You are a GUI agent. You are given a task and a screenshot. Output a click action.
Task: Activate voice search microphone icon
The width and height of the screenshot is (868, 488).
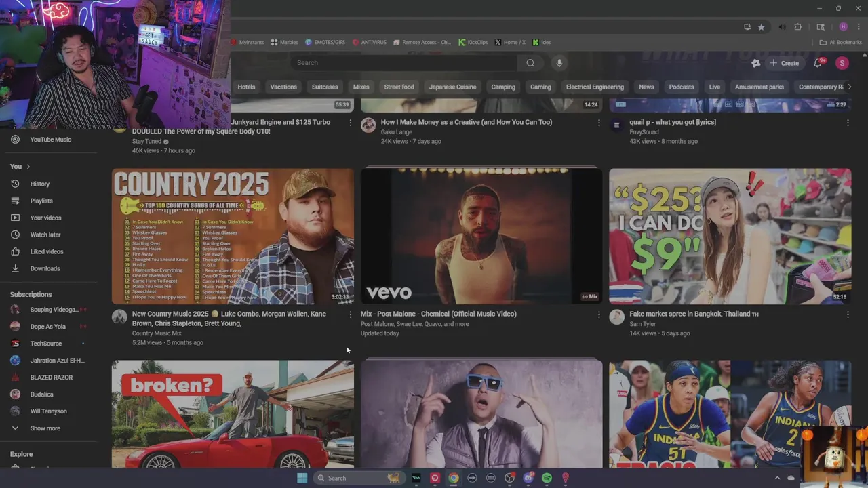pyautogui.click(x=559, y=63)
